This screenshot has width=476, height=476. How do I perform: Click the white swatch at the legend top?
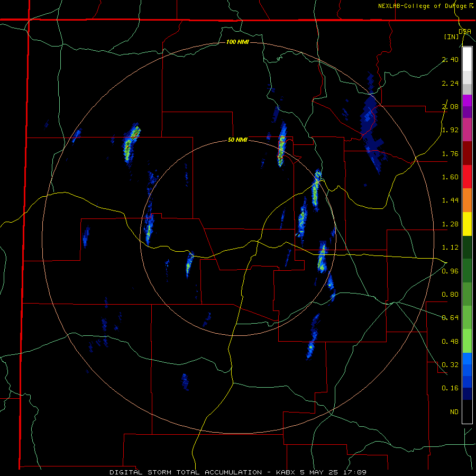(x=467, y=59)
